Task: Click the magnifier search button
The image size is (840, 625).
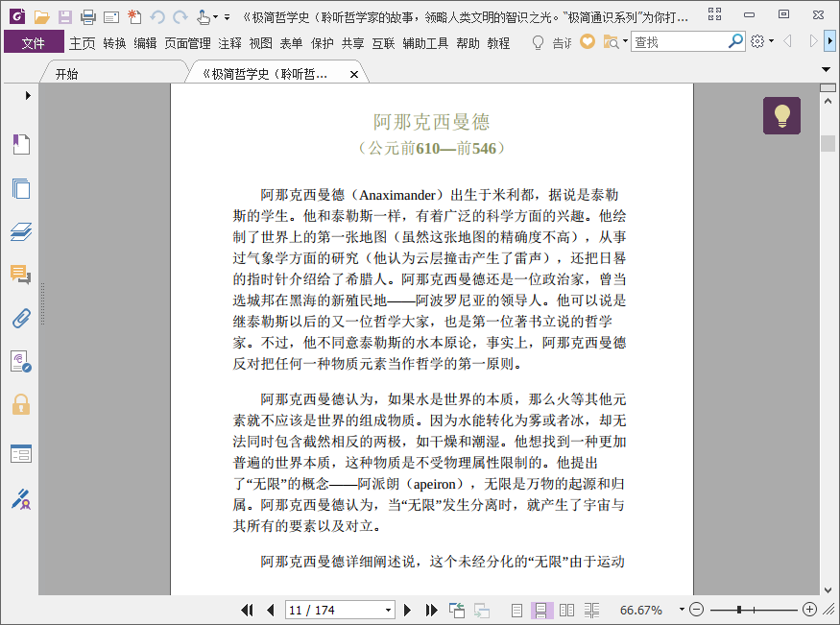Action: [735, 41]
